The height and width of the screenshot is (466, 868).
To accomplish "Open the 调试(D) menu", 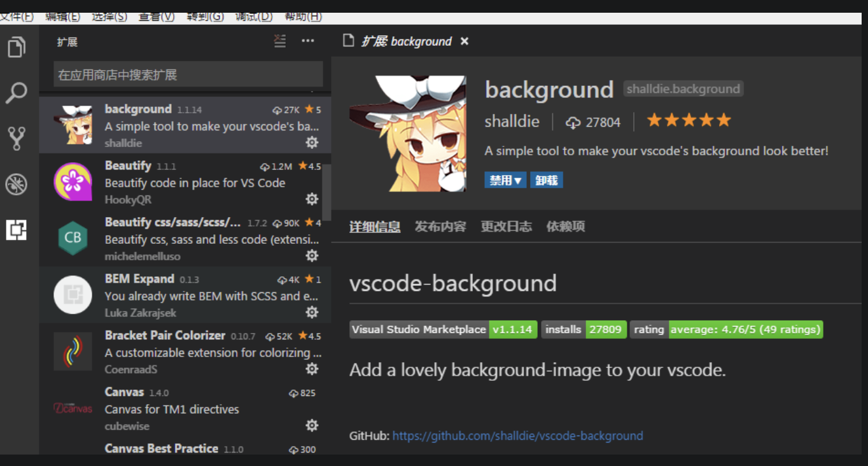I will point(254,17).
